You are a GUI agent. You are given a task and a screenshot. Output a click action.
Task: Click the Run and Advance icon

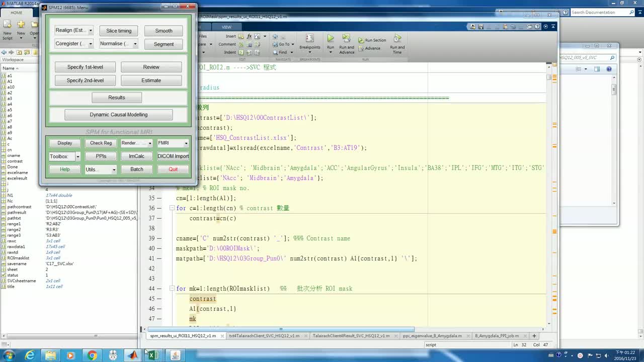pyautogui.click(x=346, y=38)
